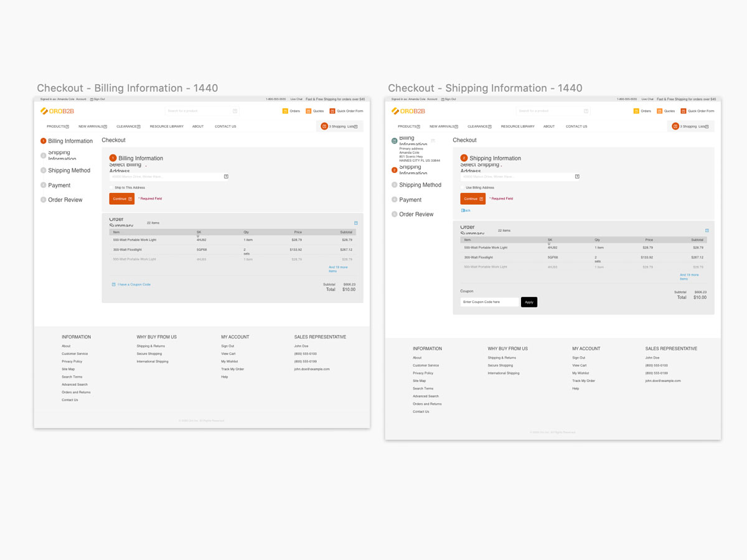Click Quick Order Form icon in Billing mockup
Screen dimensions: 747x560
coord(332,111)
